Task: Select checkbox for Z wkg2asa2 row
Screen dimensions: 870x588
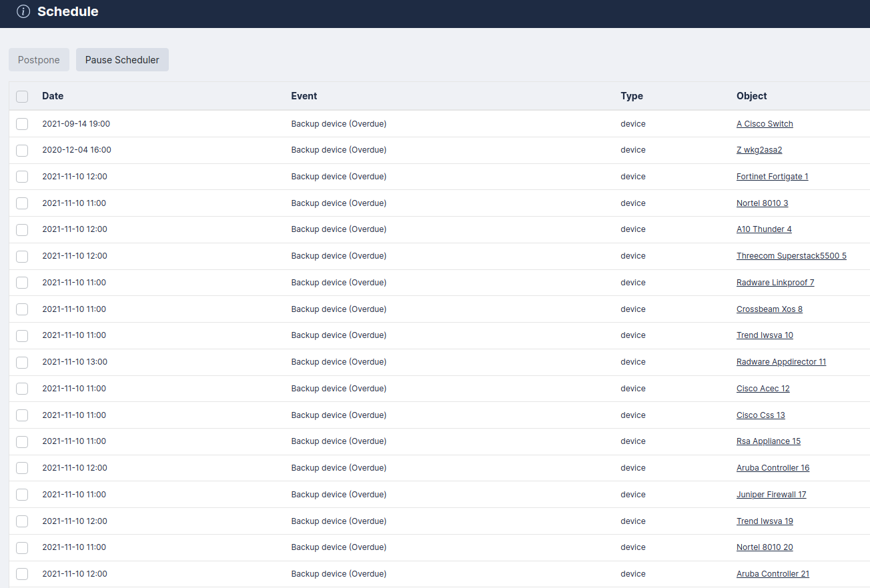Action: tap(22, 151)
